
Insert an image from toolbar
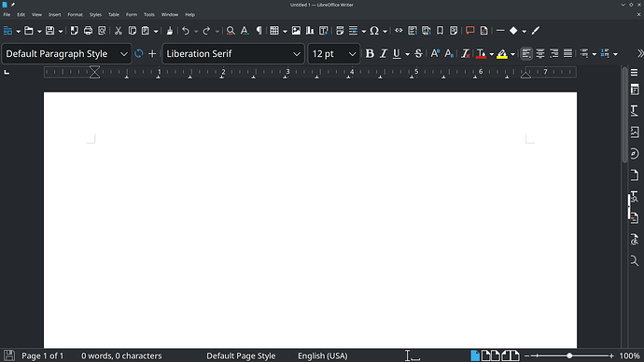point(296,31)
